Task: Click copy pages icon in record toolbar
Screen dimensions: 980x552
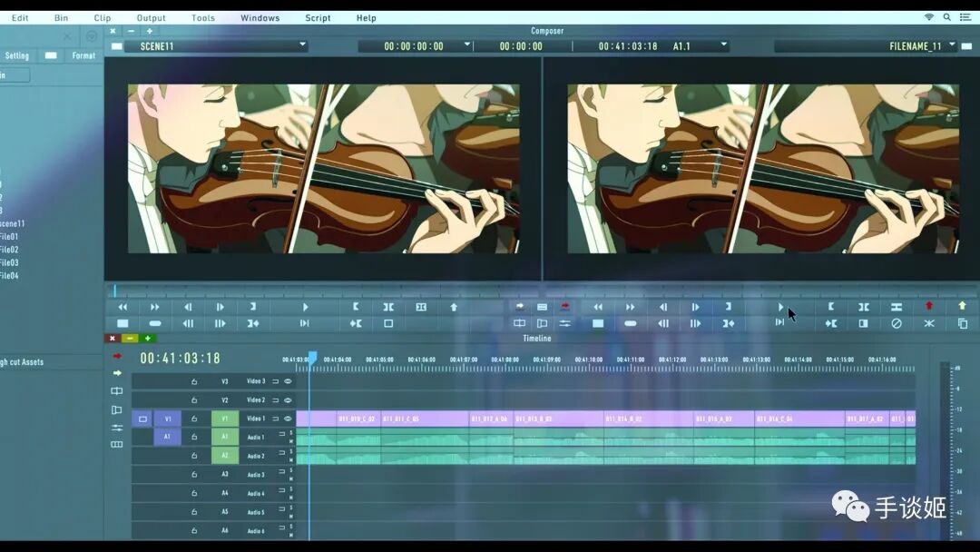Action: (963, 323)
